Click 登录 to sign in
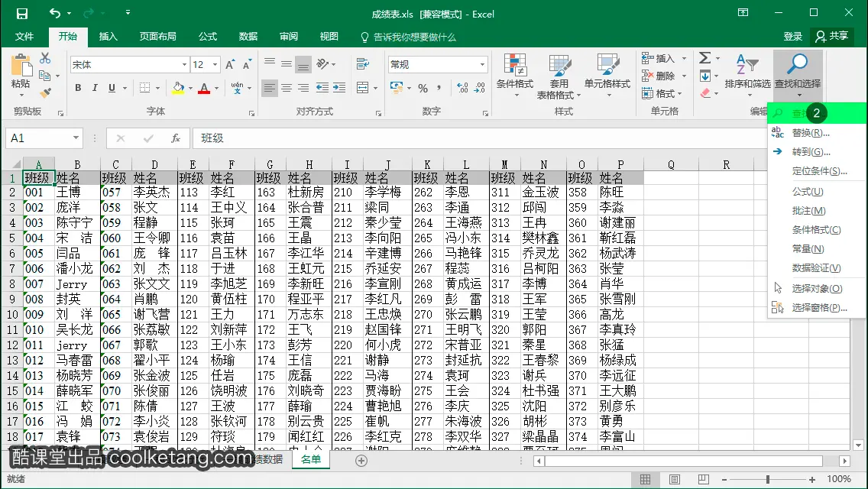 tap(792, 37)
